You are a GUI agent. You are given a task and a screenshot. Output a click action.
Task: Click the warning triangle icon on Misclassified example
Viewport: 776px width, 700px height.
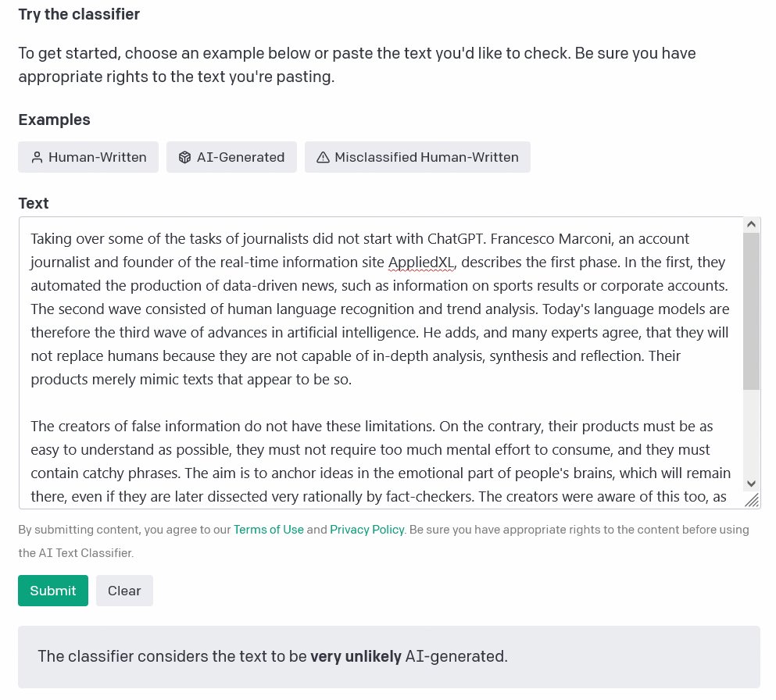coord(323,157)
